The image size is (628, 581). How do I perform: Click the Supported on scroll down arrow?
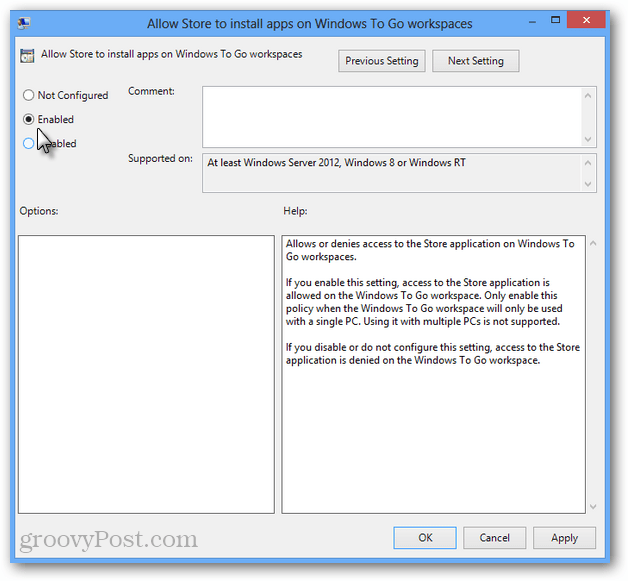tap(588, 184)
